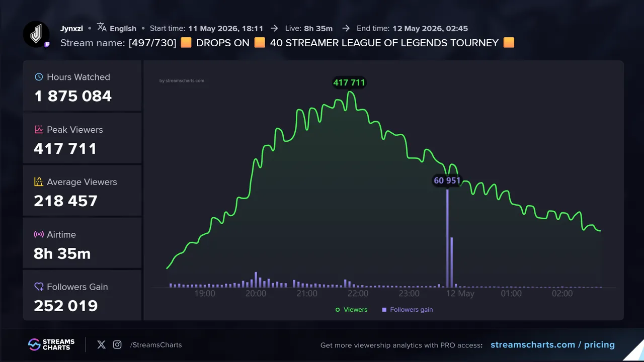Click the stream name title text
The height and width of the screenshot is (362, 644).
click(321, 43)
